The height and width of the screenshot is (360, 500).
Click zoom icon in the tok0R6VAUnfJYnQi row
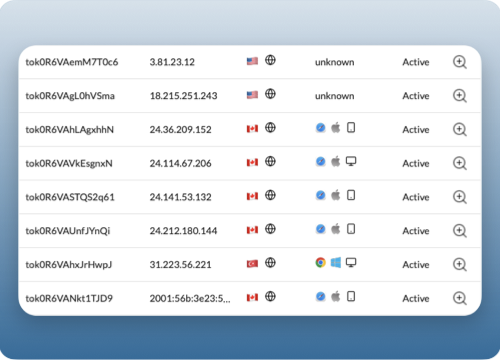tap(460, 231)
